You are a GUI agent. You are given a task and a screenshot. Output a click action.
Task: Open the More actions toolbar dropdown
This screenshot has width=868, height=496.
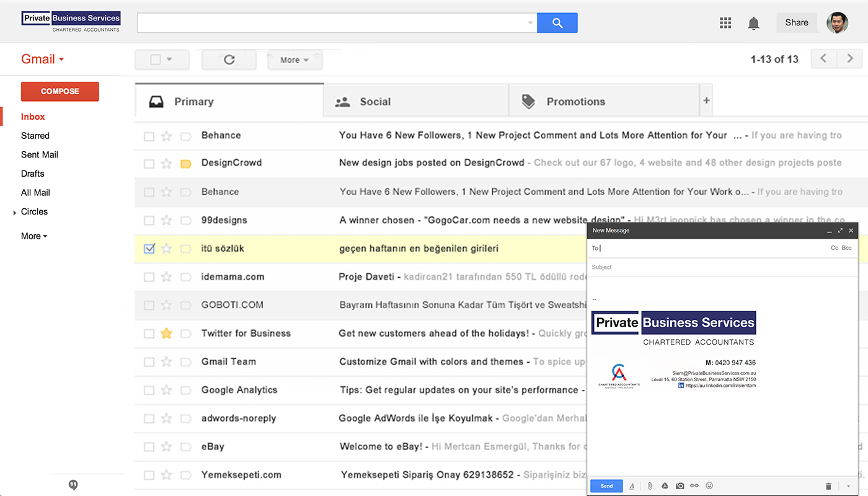[295, 60]
